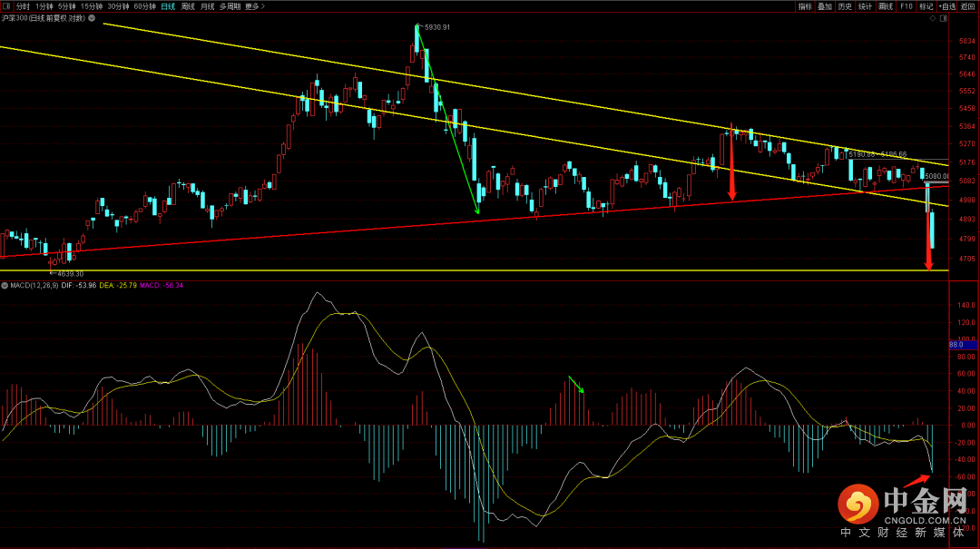The image size is (980, 549).
Task: Click the 标记 mark button
Action: [x=926, y=6]
